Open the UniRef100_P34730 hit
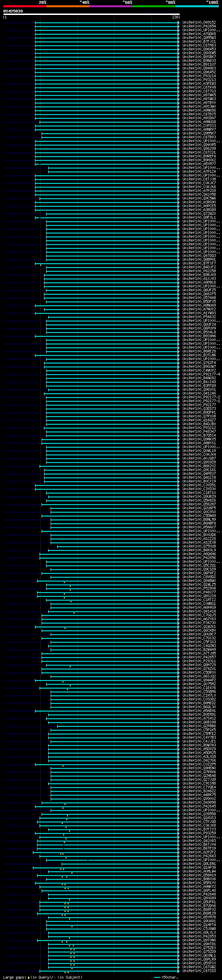 tap(199, 623)
